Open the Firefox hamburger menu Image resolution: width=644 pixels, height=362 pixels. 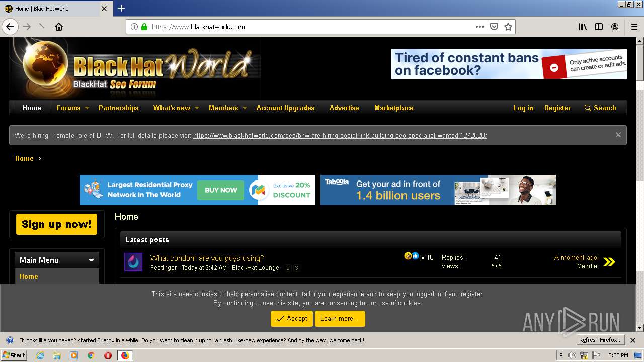(x=634, y=27)
